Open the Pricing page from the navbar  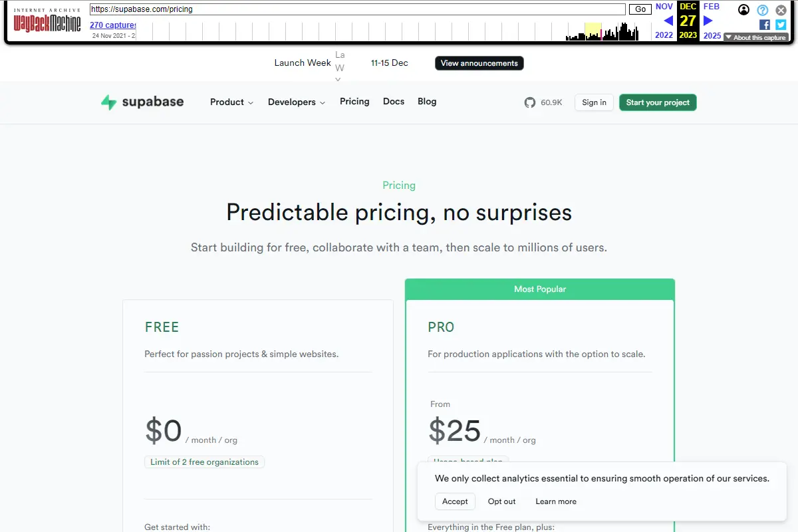coord(354,101)
